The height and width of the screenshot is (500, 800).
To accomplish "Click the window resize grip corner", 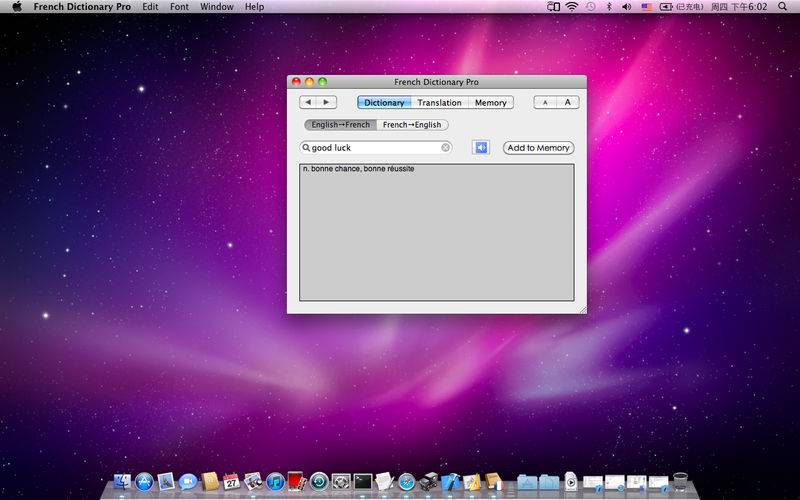I will [582, 309].
